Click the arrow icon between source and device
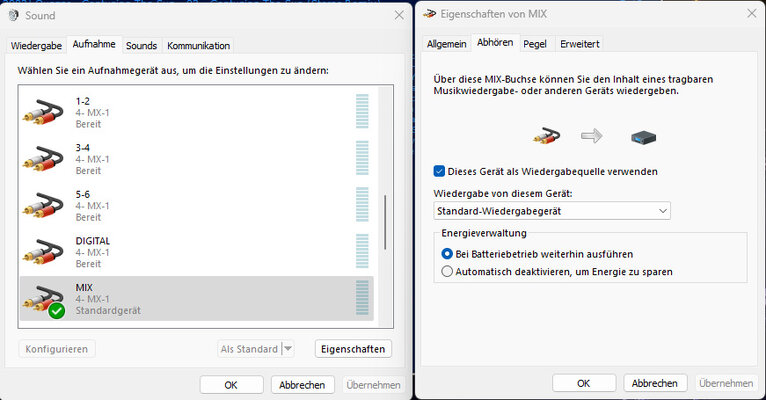The width and height of the screenshot is (766, 400). coord(591,136)
